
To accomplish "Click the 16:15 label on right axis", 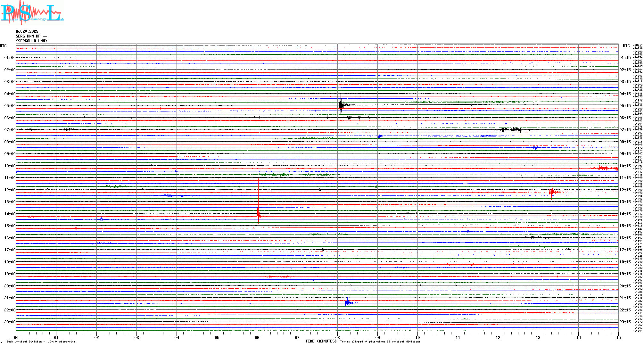I will 625,238.
